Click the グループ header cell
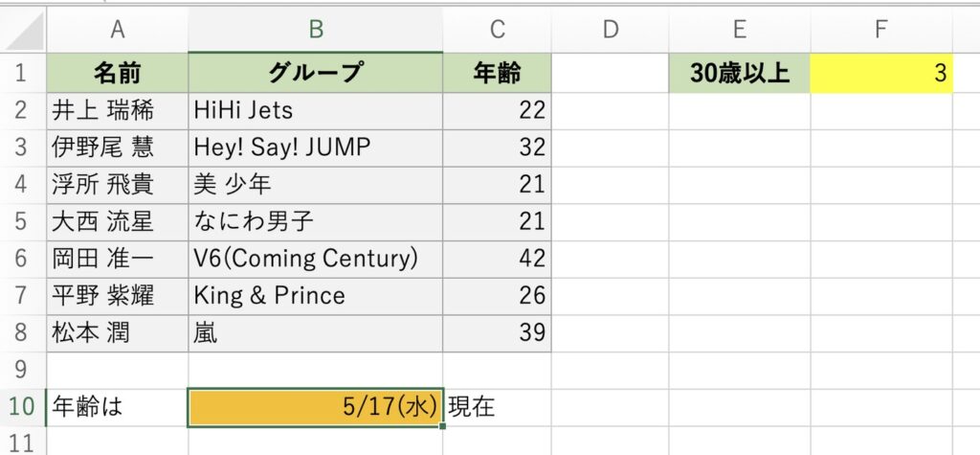The height and width of the screenshot is (455, 980). point(316,73)
